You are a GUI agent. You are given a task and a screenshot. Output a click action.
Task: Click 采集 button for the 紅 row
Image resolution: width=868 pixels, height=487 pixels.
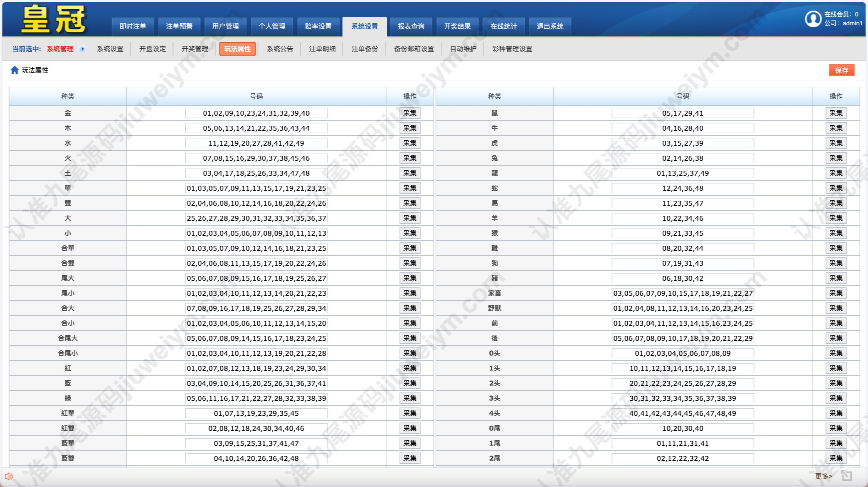(410, 368)
